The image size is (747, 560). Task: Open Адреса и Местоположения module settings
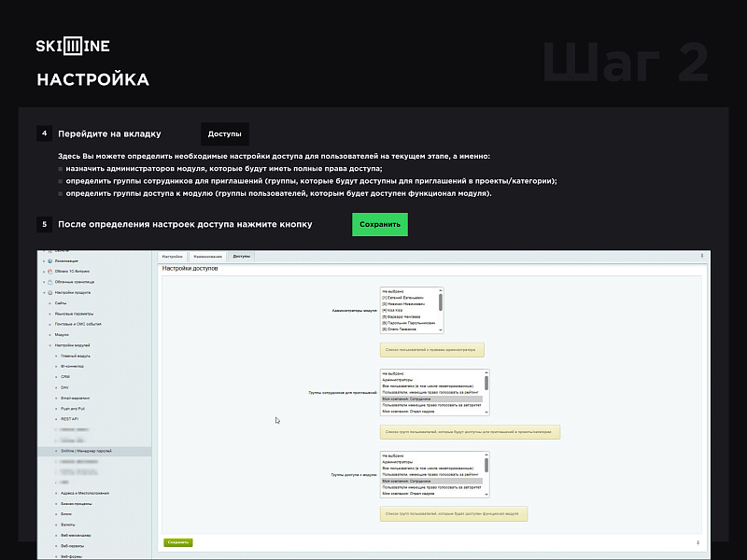(85, 494)
